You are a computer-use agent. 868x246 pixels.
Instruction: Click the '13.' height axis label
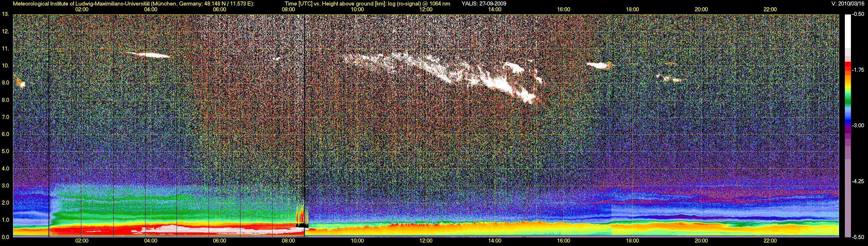(5, 14)
